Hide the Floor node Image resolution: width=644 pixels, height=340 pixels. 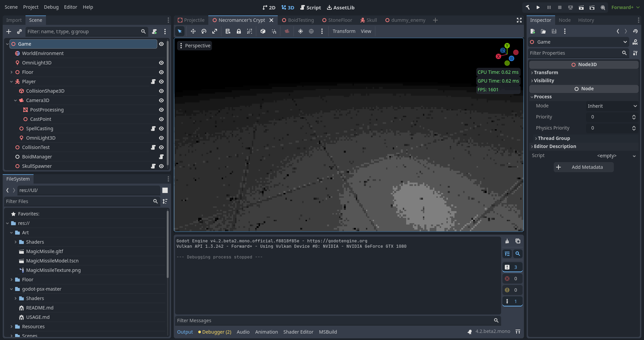(161, 72)
